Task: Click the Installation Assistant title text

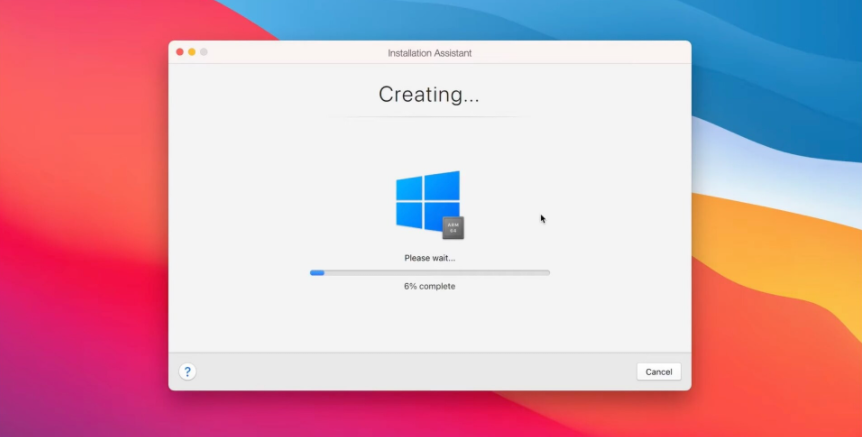Action: click(x=429, y=52)
